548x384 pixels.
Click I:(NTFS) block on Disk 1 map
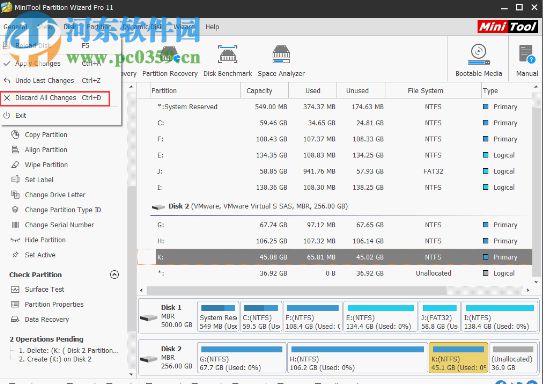coord(499,317)
